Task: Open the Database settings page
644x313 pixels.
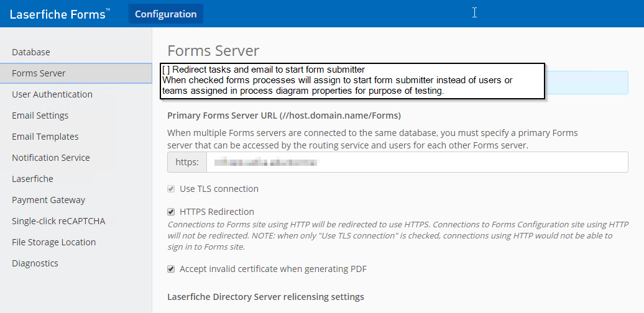Action: pyautogui.click(x=31, y=52)
